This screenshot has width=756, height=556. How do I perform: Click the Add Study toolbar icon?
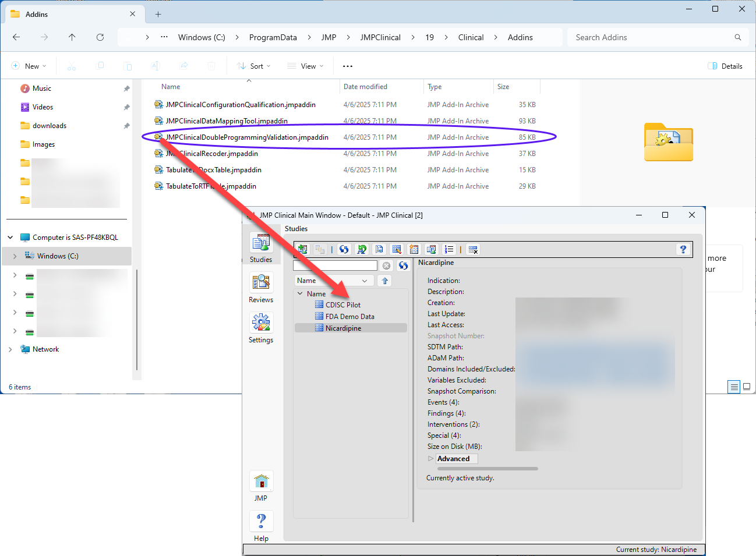click(302, 249)
